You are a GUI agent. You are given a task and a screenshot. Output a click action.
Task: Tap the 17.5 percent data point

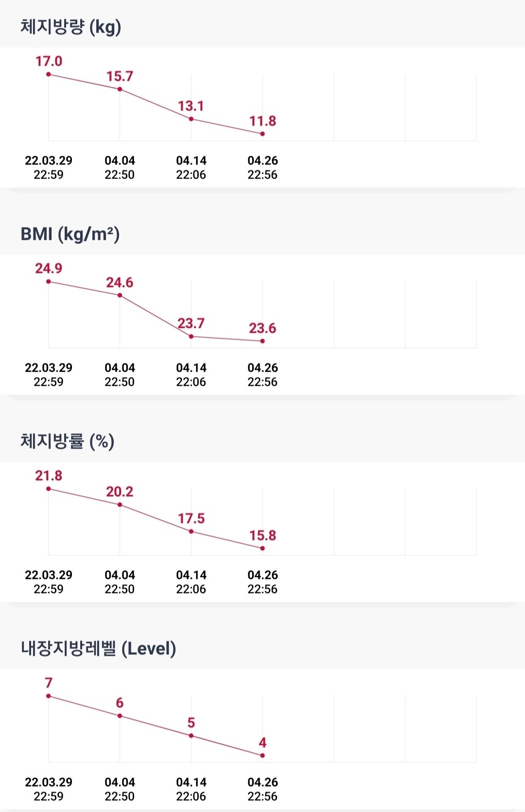point(191,531)
